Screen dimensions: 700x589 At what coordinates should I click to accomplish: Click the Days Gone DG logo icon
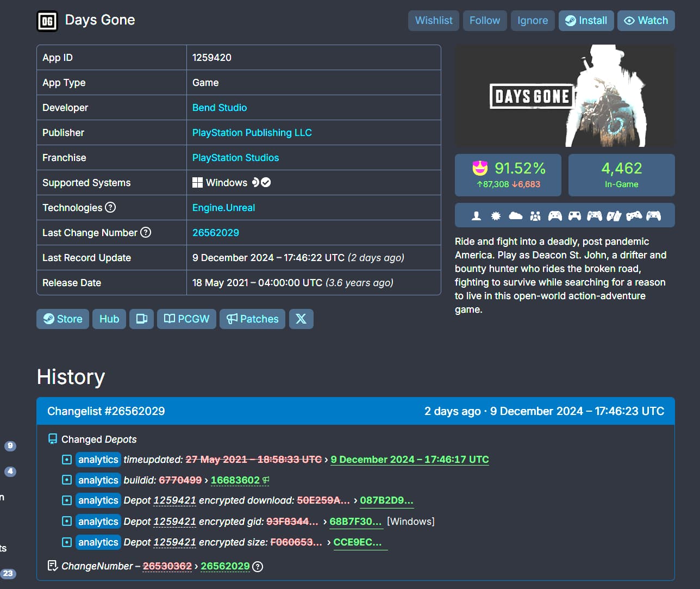pyautogui.click(x=47, y=21)
